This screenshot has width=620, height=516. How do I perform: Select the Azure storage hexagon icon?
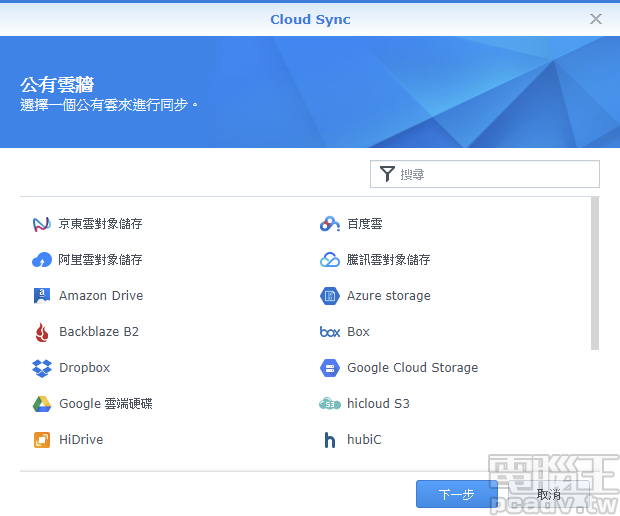click(329, 296)
